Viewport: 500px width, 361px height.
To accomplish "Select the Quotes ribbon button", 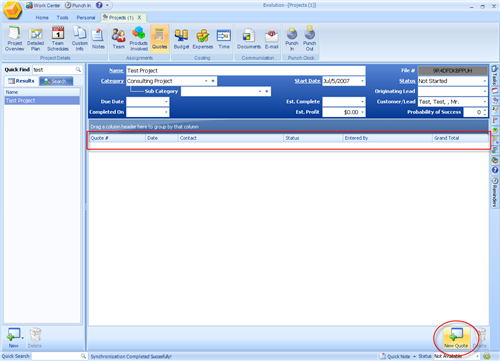I will coord(159,39).
